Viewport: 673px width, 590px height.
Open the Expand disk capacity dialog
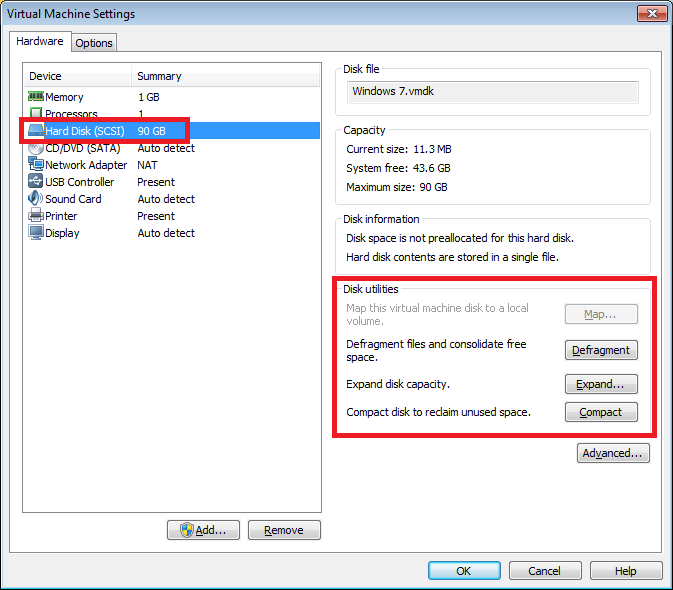coord(601,384)
